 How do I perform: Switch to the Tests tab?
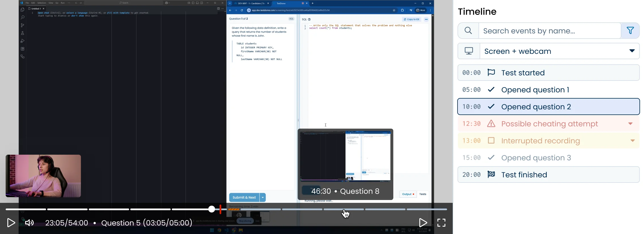coord(423,194)
